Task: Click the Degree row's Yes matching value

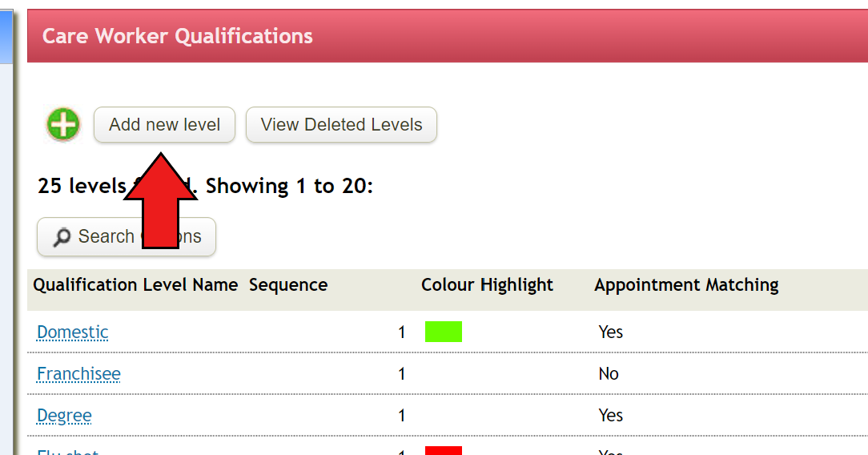Action: tap(611, 416)
